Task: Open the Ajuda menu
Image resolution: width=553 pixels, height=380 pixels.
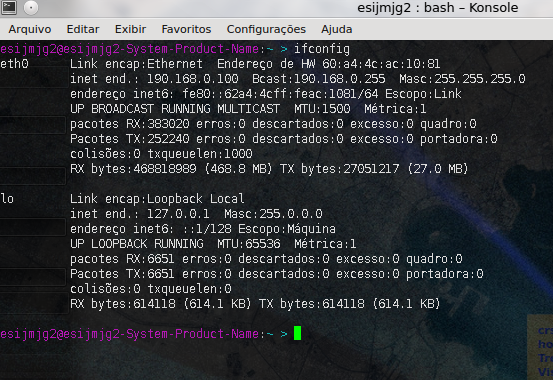Action: click(x=336, y=29)
